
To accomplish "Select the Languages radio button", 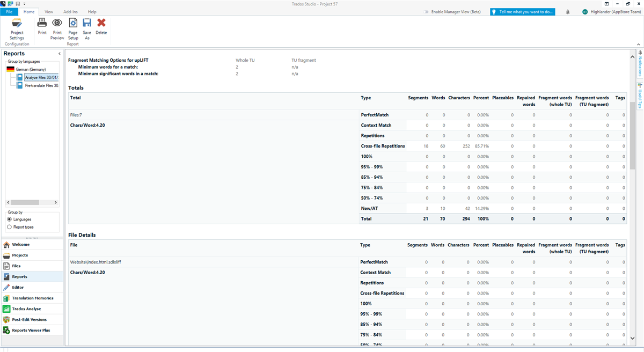I will click(10, 219).
